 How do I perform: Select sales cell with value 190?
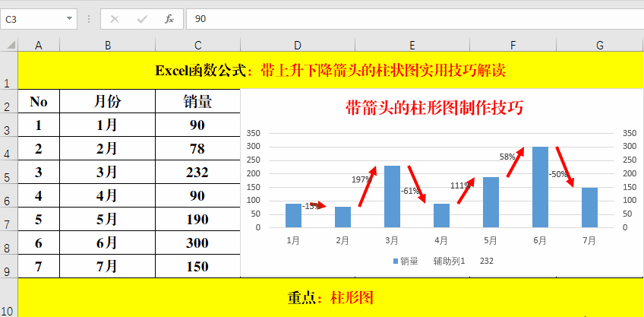[x=198, y=219]
